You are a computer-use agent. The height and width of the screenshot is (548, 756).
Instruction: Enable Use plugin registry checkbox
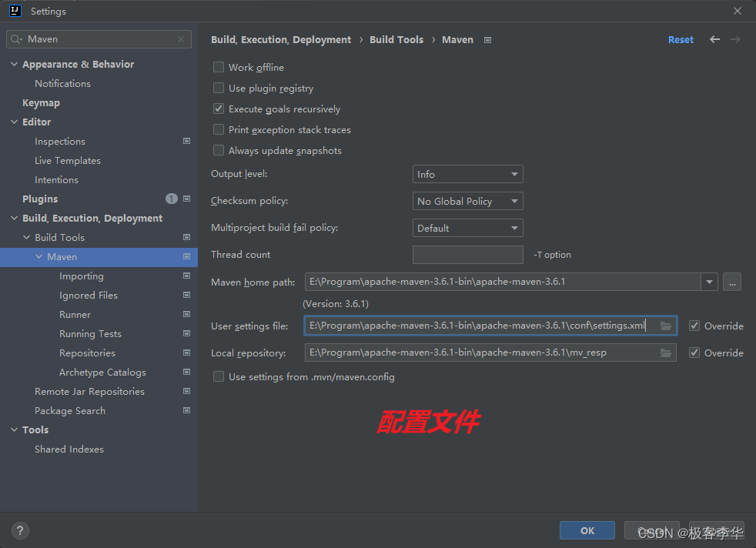point(219,88)
